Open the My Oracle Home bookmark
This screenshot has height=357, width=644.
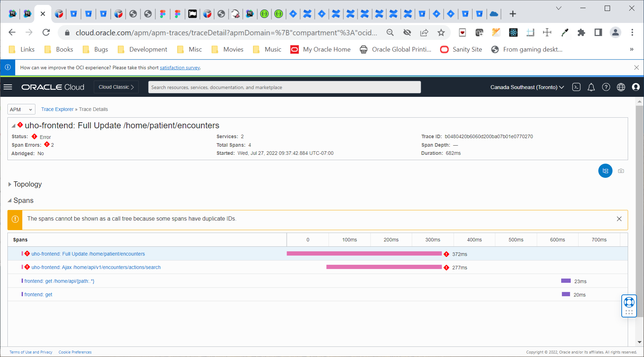[320, 49]
